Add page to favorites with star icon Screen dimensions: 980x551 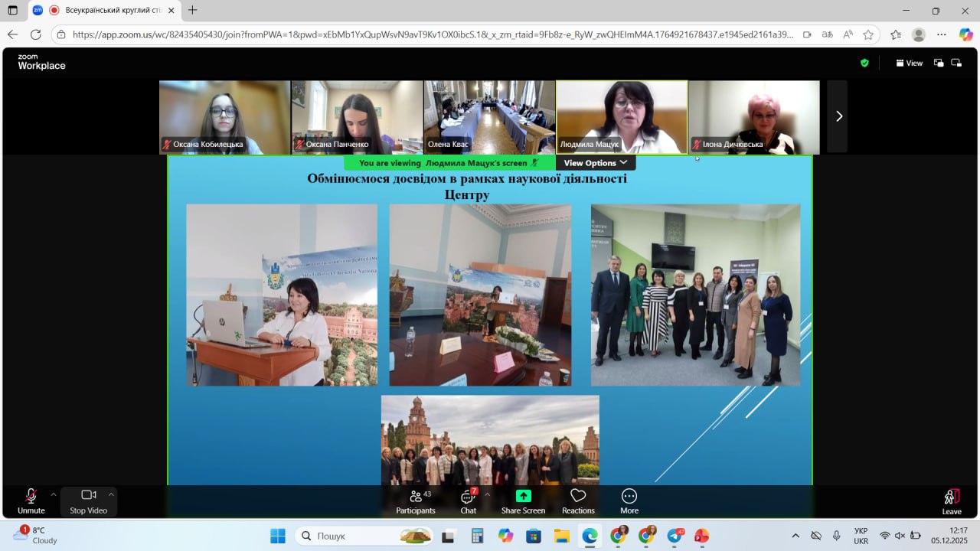click(868, 34)
